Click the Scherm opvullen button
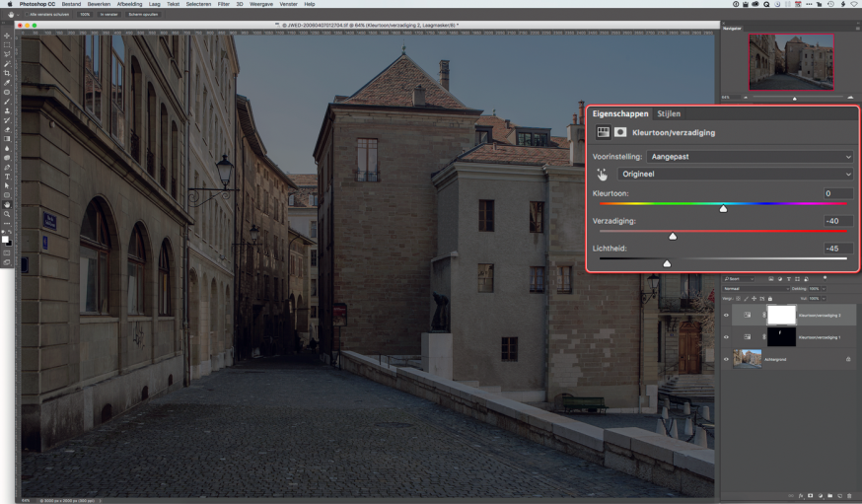862x504 pixels. click(143, 14)
